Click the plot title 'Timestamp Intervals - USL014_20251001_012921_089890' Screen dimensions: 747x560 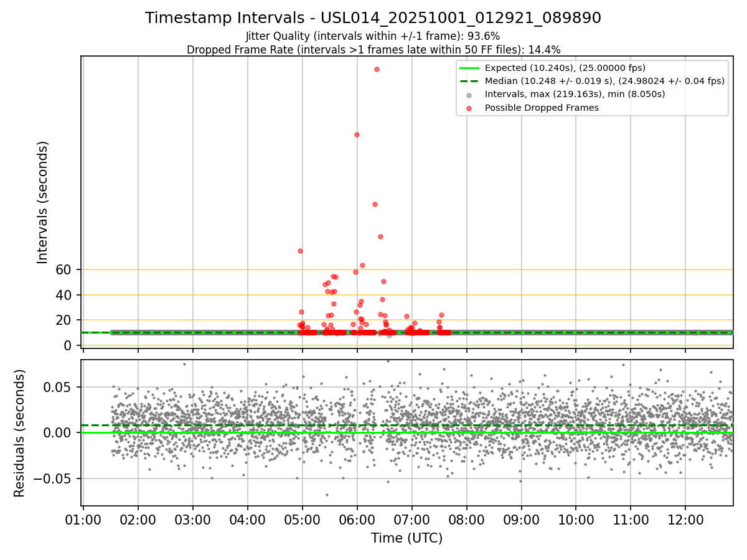point(373,18)
